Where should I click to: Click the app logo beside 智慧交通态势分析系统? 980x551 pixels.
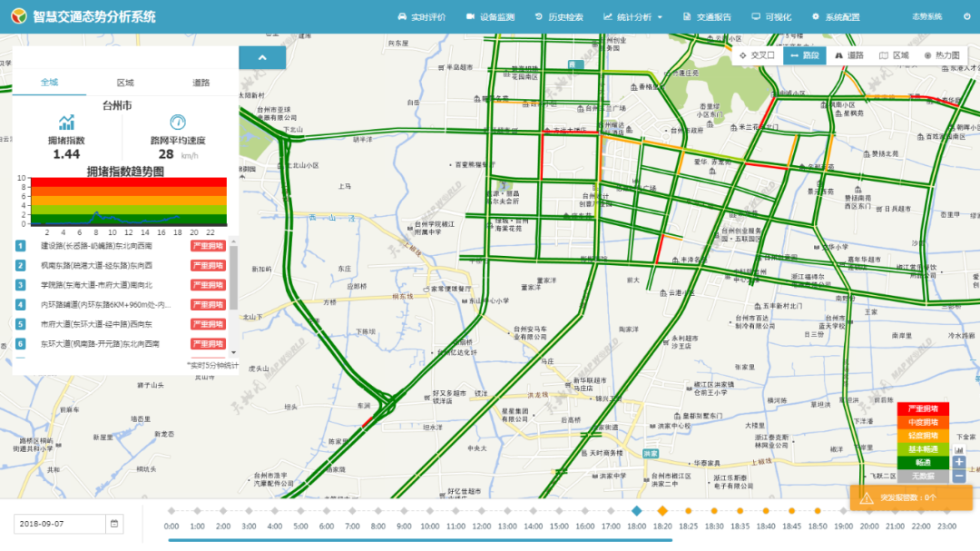tap(19, 16)
